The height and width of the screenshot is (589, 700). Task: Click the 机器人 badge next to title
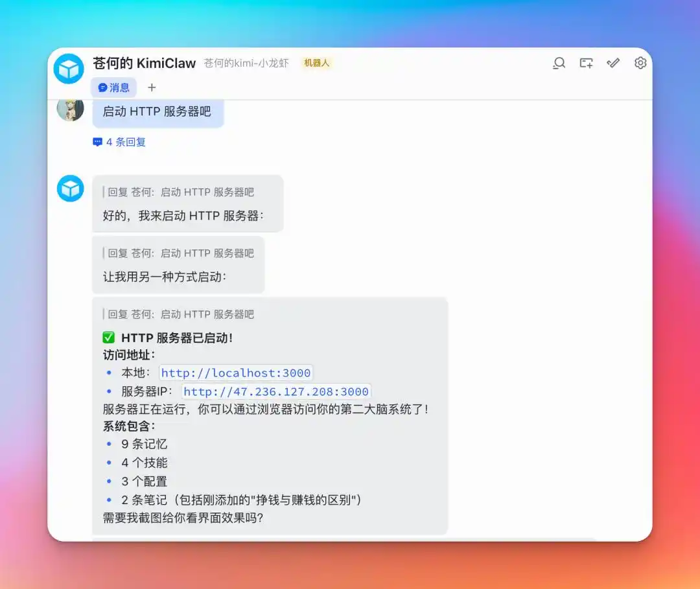point(317,63)
